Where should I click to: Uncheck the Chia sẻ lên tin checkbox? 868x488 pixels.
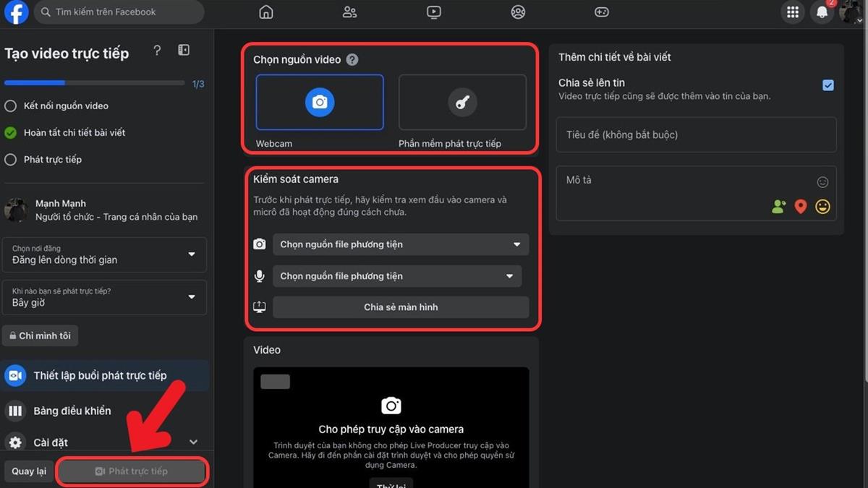828,85
